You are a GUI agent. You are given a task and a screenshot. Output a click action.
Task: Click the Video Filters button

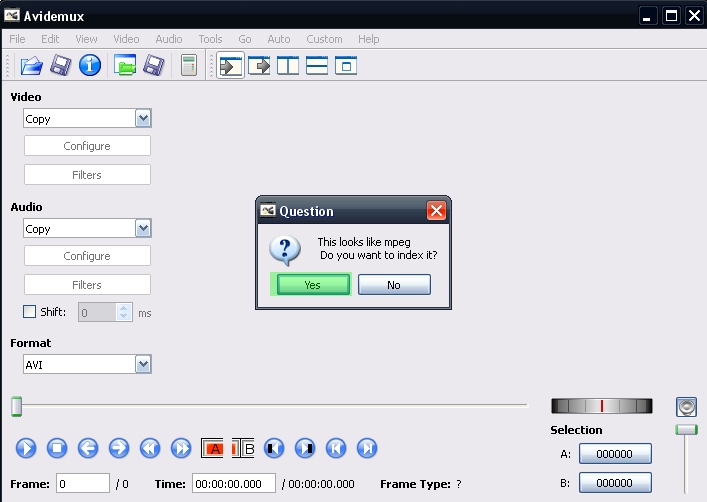tap(87, 175)
